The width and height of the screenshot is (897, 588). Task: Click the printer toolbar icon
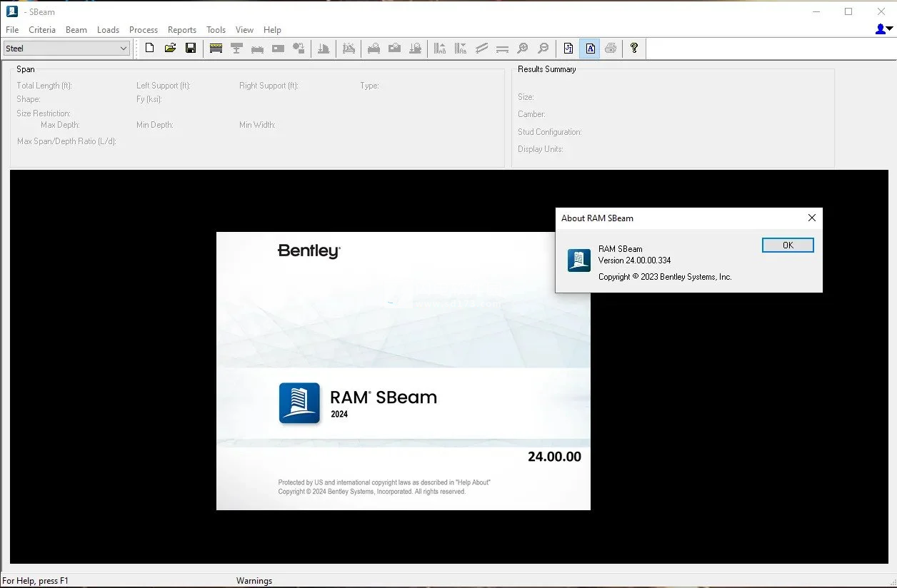[x=611, y=48]
